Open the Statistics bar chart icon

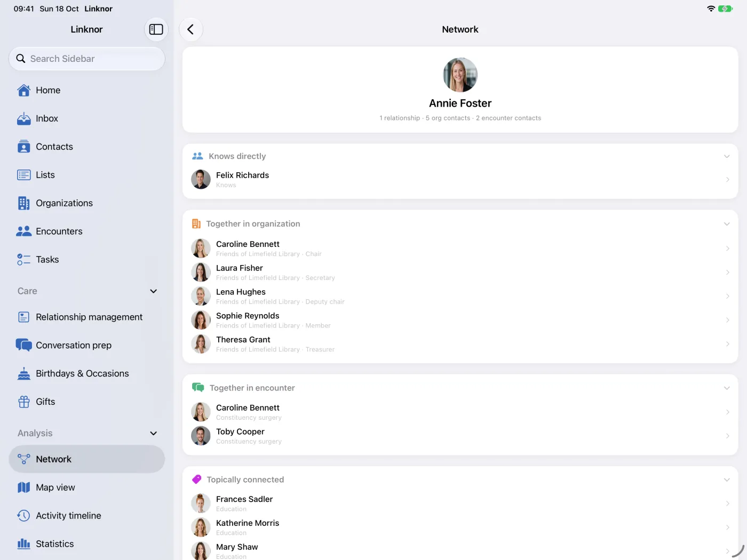point(24,544)
